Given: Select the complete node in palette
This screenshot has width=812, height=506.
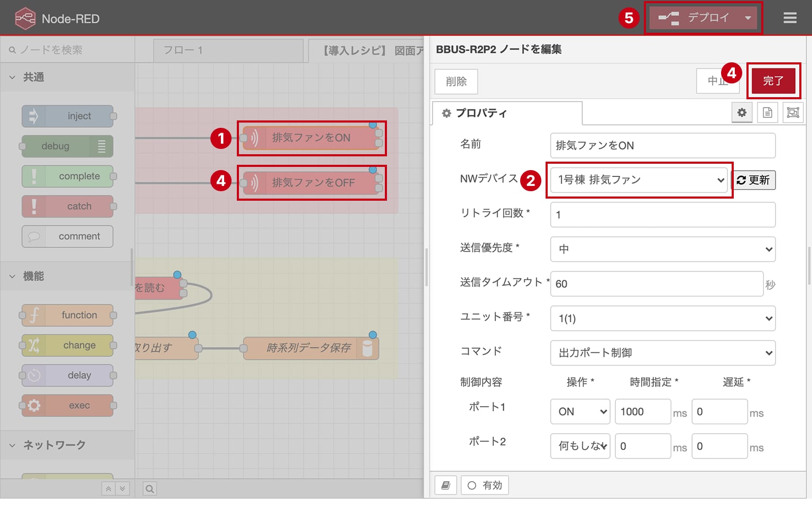Looking at the screenshot, I should pos(68,176).
